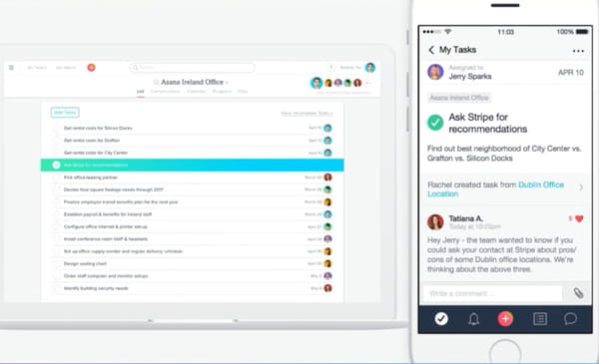Open the three-dot more menu on phone
Image resolution: width=599 pixels, height=364 pixels.
(x=578, y=51)
